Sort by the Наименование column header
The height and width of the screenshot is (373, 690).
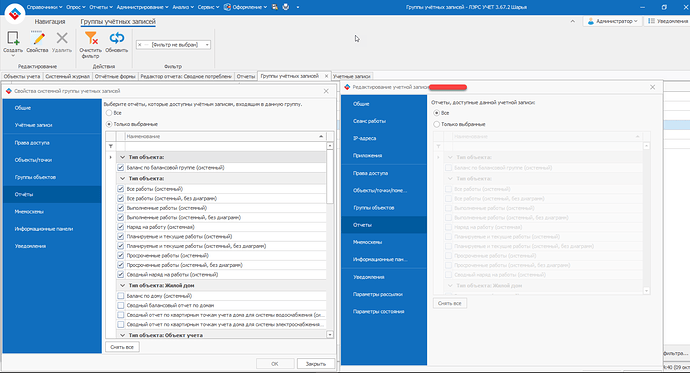tap(225, 136)
